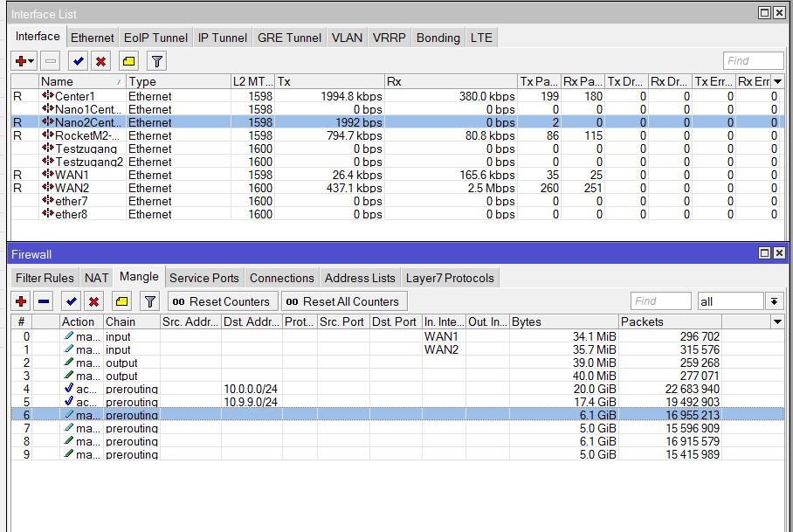Open the Connections tab
Screen dimensions: 793x532
(x=282, y=278)
